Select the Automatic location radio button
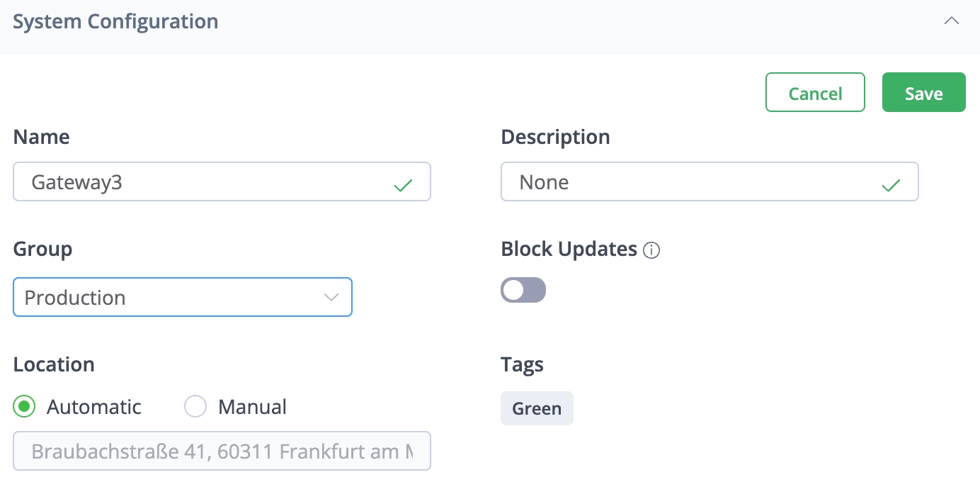980x482 pixels. [25, 407]
